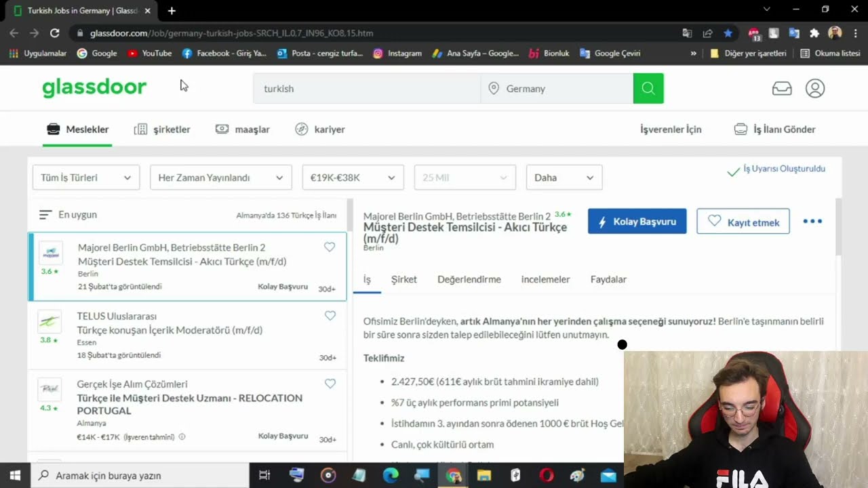Open the Tüm İş Türleri dropdown
The image size is (868, 488).
(x=86, y=178)
